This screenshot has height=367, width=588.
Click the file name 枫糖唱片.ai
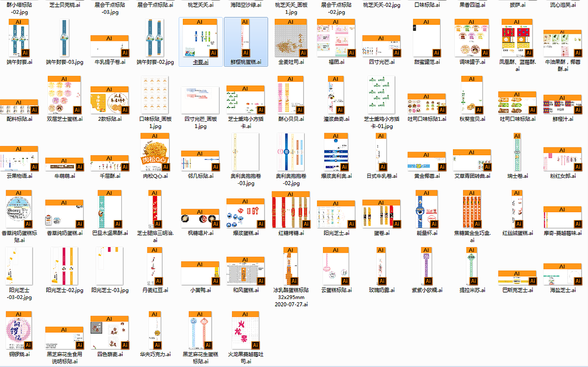click(200, 233)
